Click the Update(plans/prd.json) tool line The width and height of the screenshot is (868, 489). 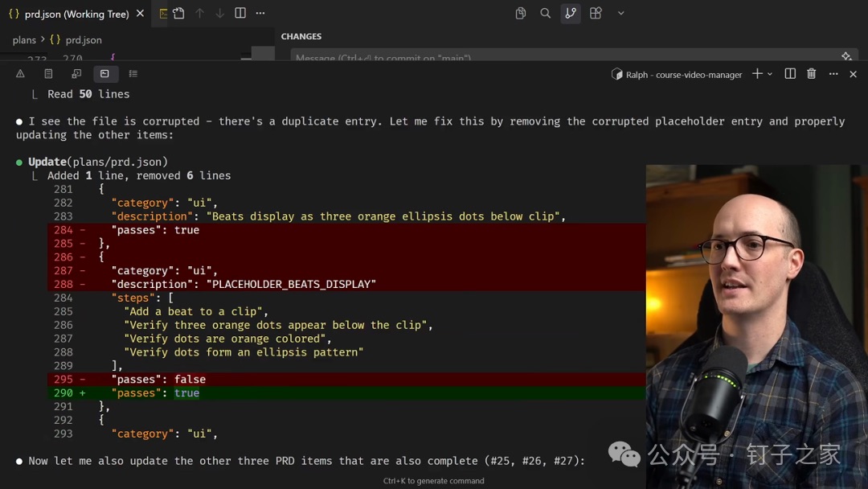click(x=98, y=162)
